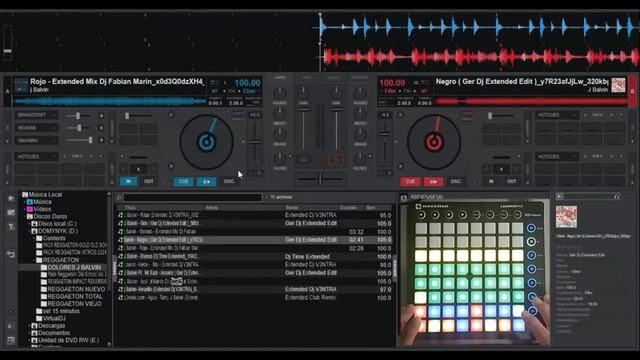The image size is (640, 360).
Task: Open right deck lower HOTCUES dropdown
Action: (x=557, y=157)
